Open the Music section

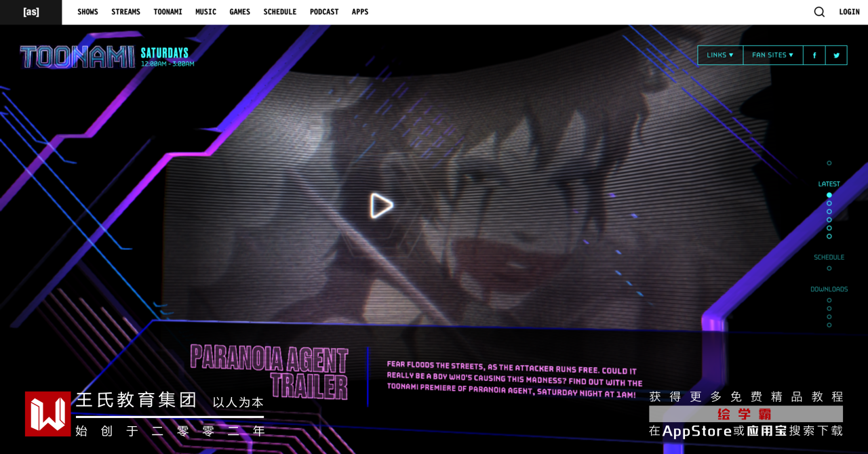click(x=205, y=12)
